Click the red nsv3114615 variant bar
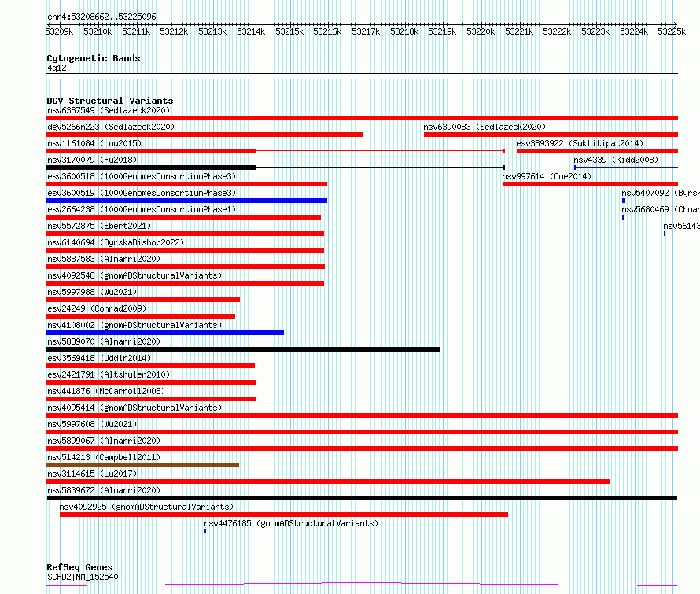Screen dimensions: 700x594 click(x=328, y=481)
